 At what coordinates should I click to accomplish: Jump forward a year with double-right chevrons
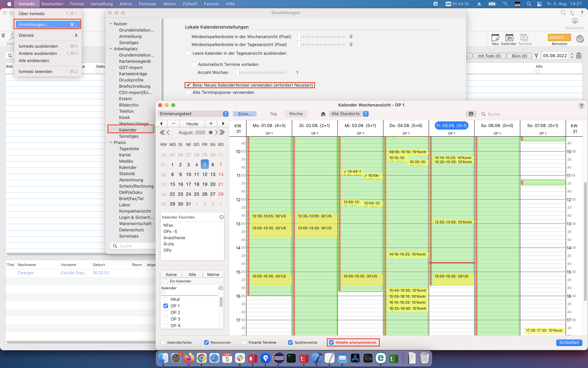coord(222,132)
